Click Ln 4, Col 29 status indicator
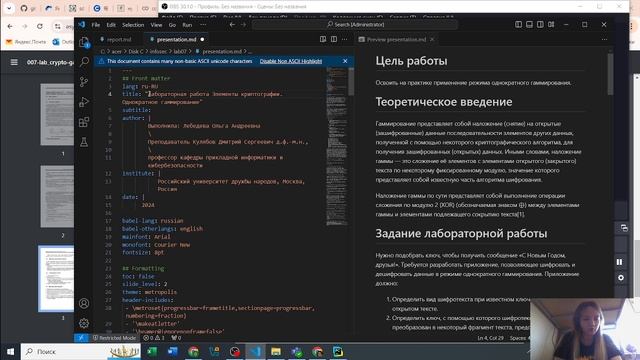This screenshot has width=640, height=360. [491, 338]
